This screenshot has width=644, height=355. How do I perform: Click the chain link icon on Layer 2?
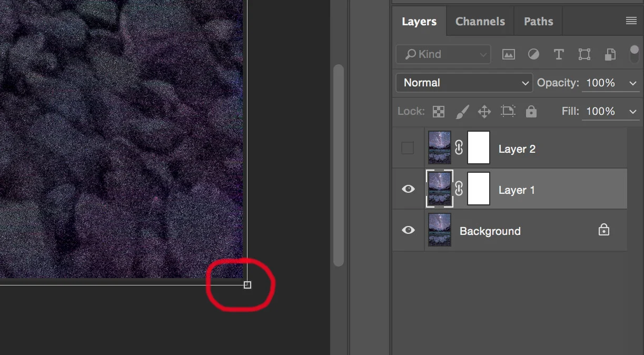pyautogui.click(x=459, y=149)
